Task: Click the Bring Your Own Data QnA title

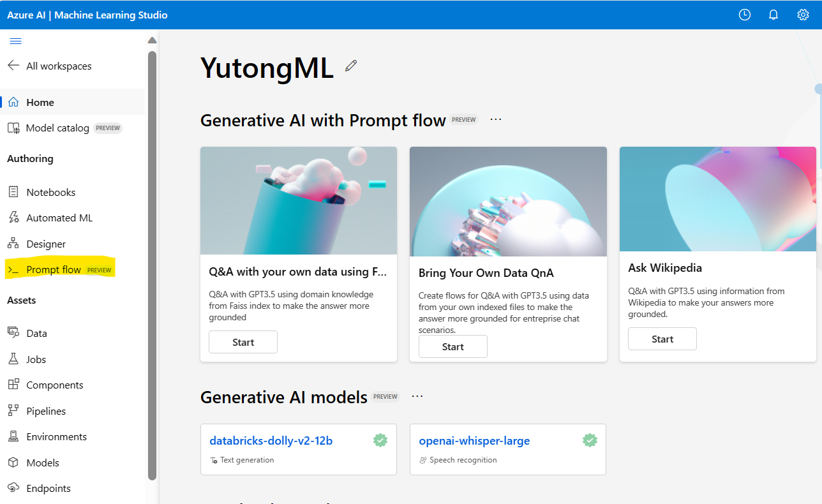Action: click(486, 273)
